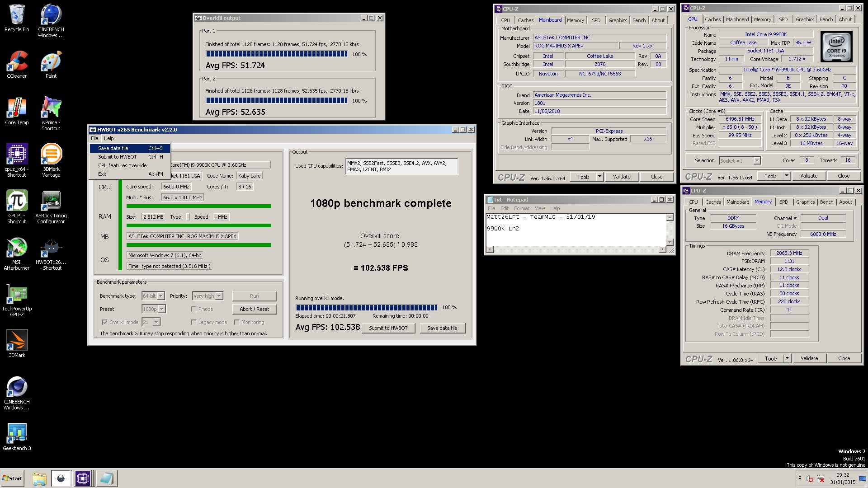Toggle the Monitoring checkbox
The width and height of the screenshot is (868, 488).
pyautogui.click(x=237, y=322)
